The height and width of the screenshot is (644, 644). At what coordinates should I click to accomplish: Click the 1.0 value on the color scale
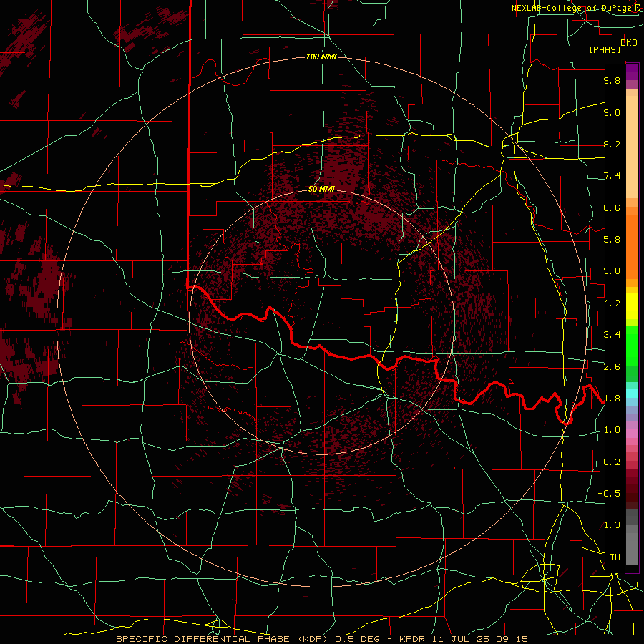(612, 430)
